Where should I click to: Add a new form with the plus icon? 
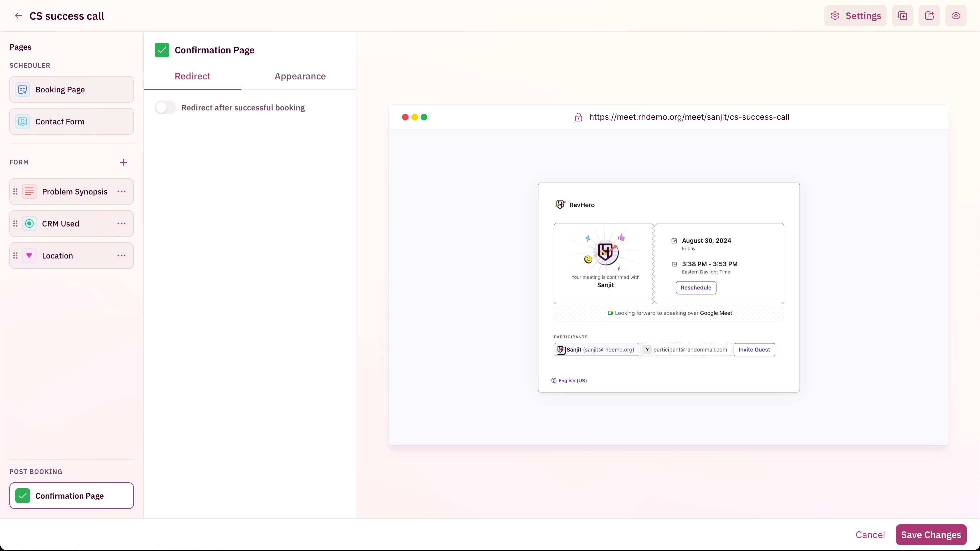123,162
